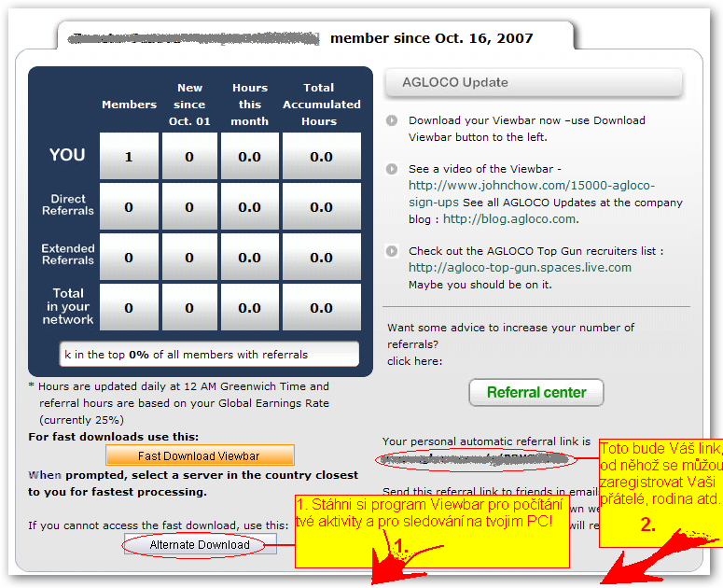Select YOU row Total Accumulated Hours cell
This screenshot has height=588, width=723.
(321, 157)
